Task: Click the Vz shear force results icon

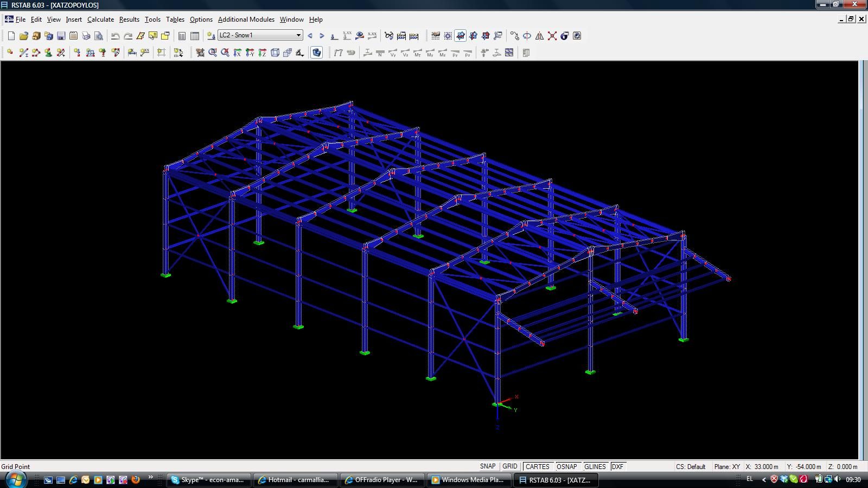Action: [x=405, y=53]
